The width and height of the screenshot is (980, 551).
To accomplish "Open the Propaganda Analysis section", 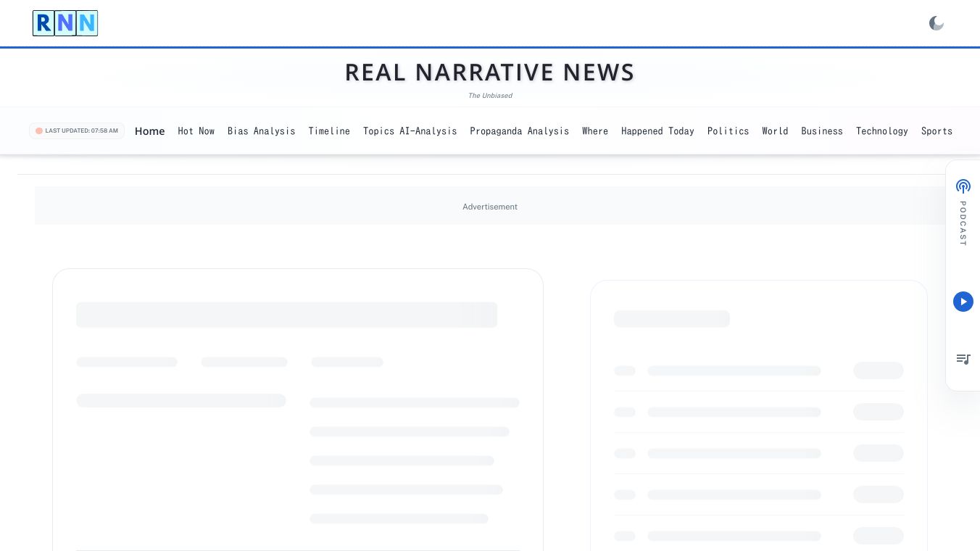I will (520, 131).
